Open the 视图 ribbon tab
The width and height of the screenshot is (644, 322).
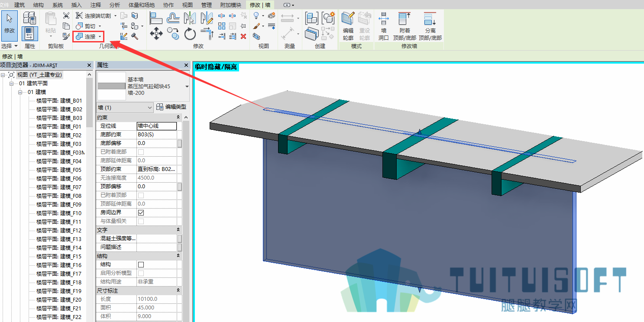[188, 5]
